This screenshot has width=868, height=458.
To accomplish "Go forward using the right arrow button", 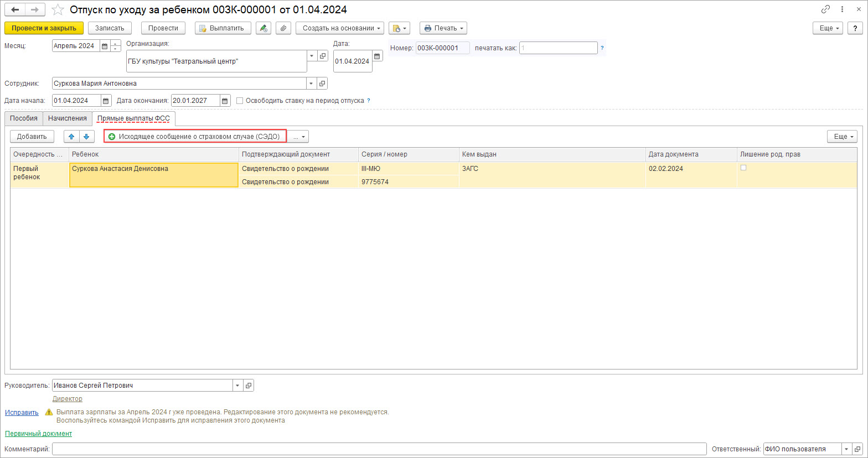I will [34, 9].
